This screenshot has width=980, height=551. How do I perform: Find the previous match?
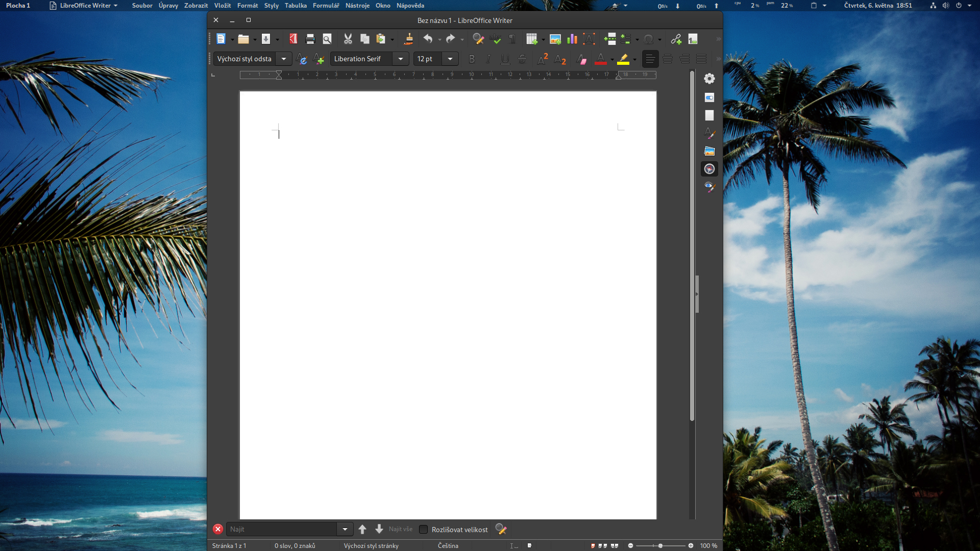pos(362,529)
